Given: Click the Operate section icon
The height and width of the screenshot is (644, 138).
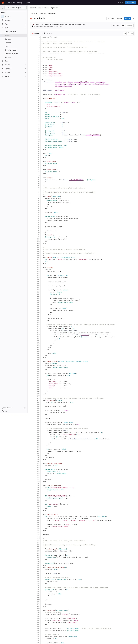Looking at the screenshot, I should click(x=2, y=69).
